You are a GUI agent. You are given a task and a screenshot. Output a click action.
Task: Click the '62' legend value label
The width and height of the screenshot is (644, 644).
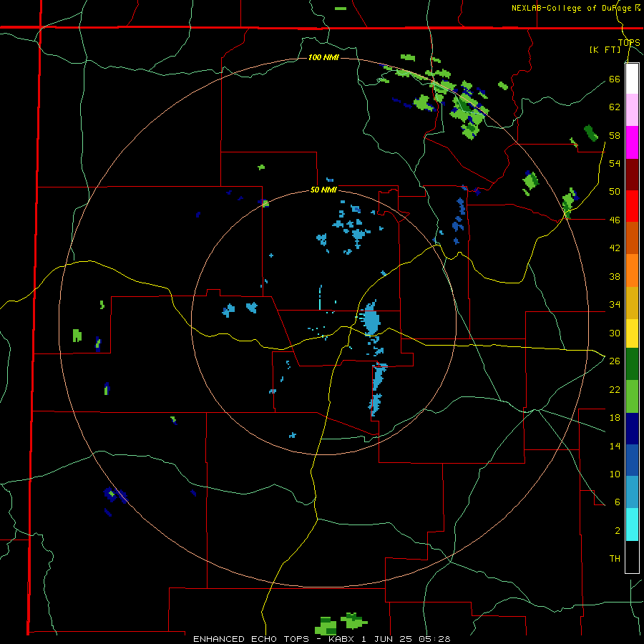[615, 107]
